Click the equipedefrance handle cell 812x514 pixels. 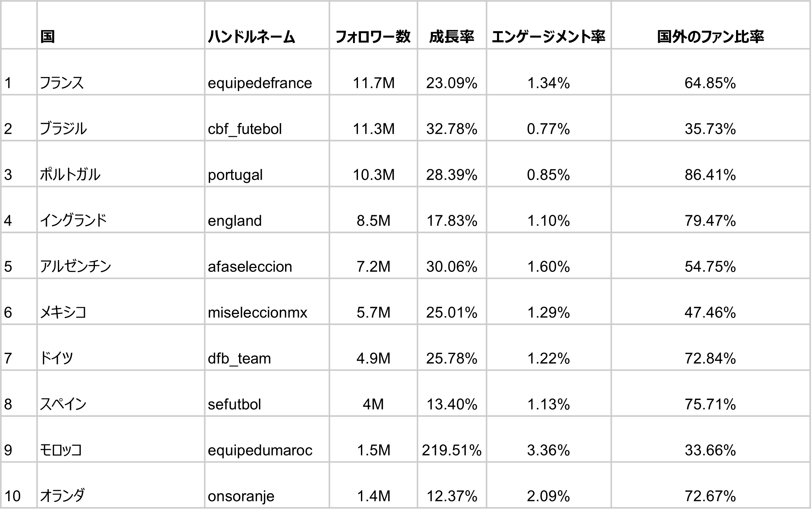pyautogui.click(x=267, y=72)
